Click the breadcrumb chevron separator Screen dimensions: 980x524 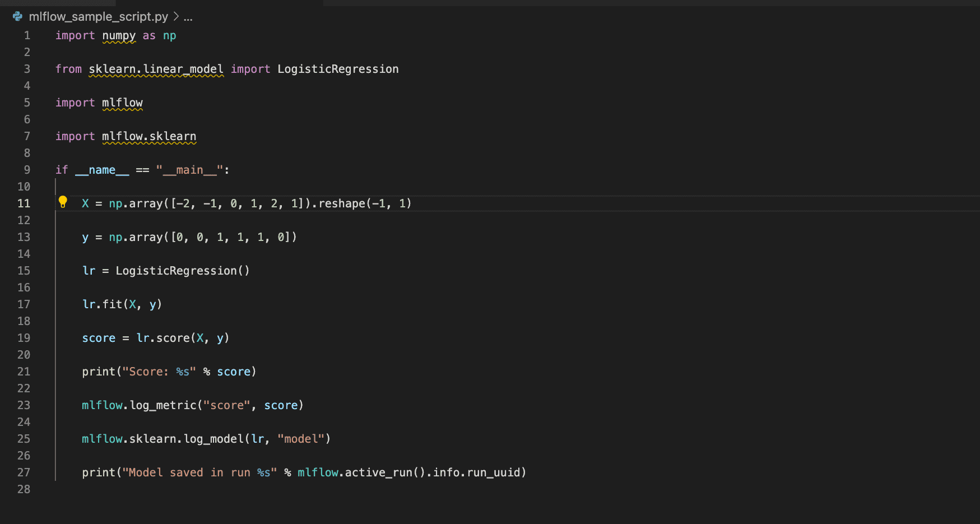tap(176, 17)
